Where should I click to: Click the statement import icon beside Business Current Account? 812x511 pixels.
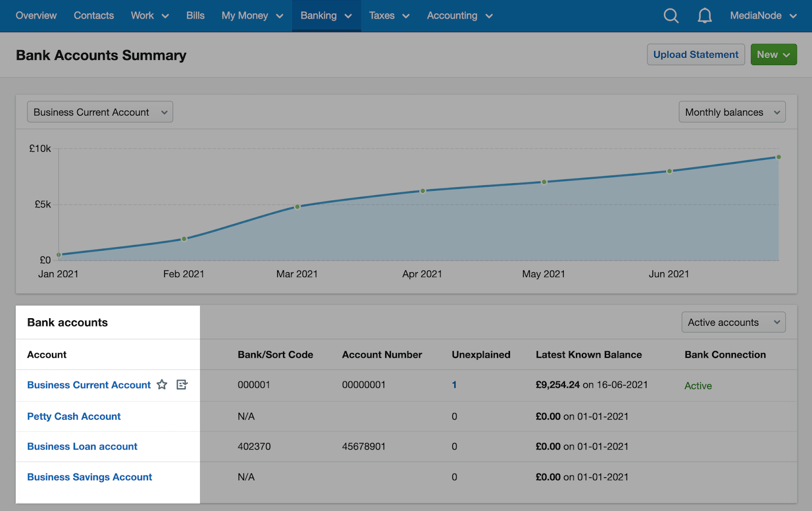tap(182, 385)
